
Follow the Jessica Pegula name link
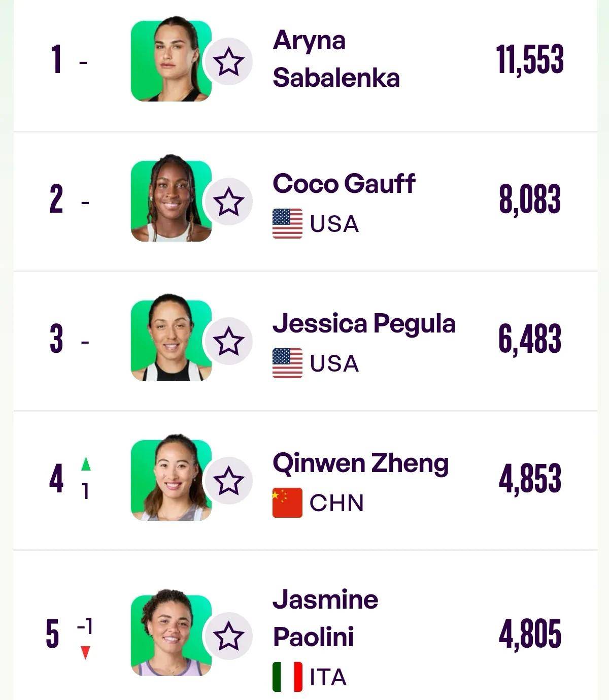coord(364,324)
